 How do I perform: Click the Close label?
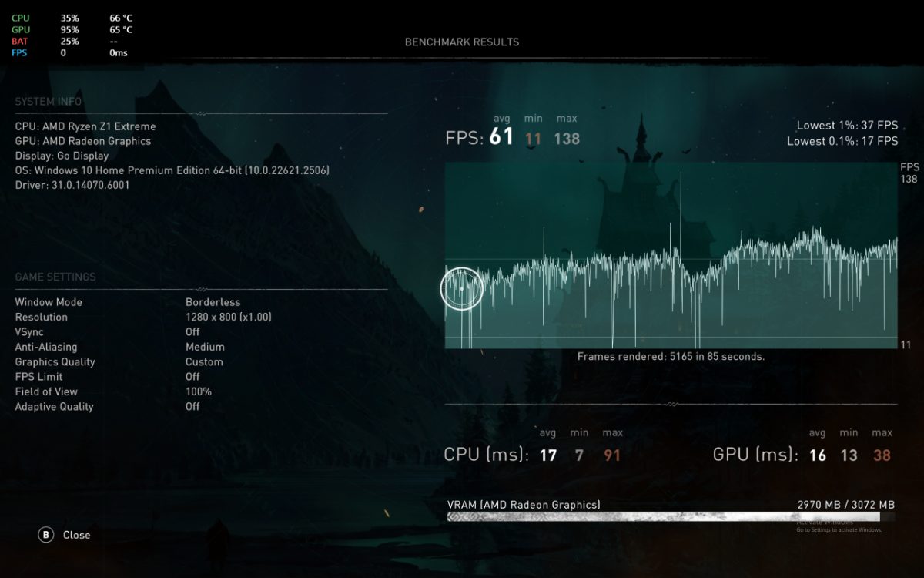click(76, 535)
